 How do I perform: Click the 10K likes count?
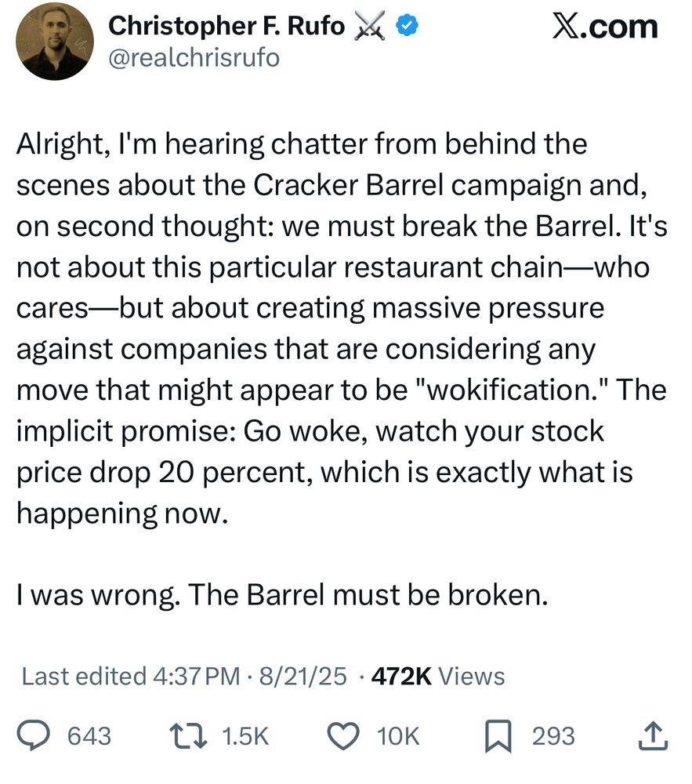398,736
